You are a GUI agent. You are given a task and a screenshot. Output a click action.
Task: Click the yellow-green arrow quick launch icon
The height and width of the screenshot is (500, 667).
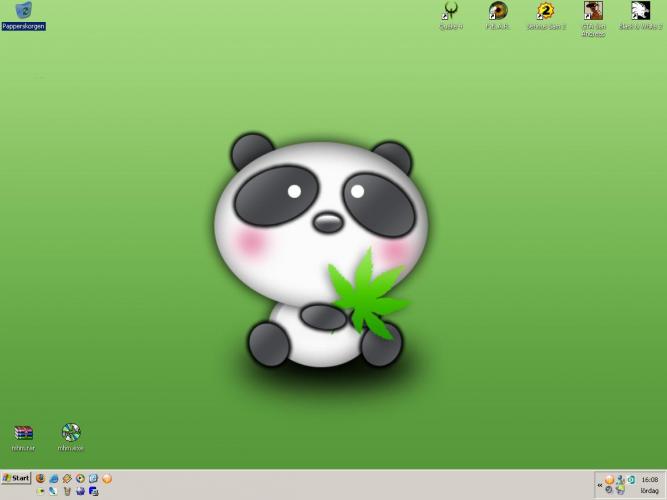[x=40, y=491]
